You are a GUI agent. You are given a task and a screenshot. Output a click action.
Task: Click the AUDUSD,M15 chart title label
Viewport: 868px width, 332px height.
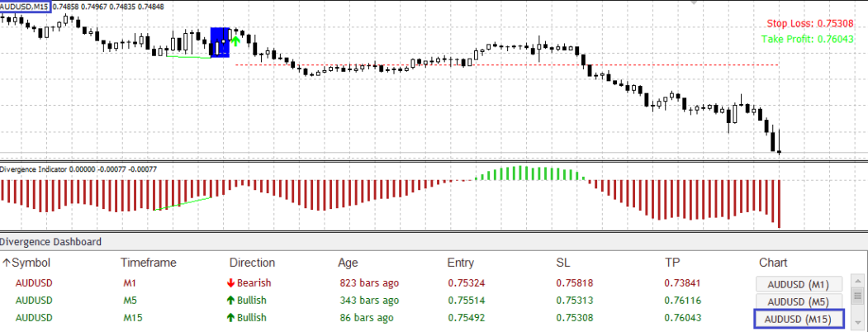26,7
